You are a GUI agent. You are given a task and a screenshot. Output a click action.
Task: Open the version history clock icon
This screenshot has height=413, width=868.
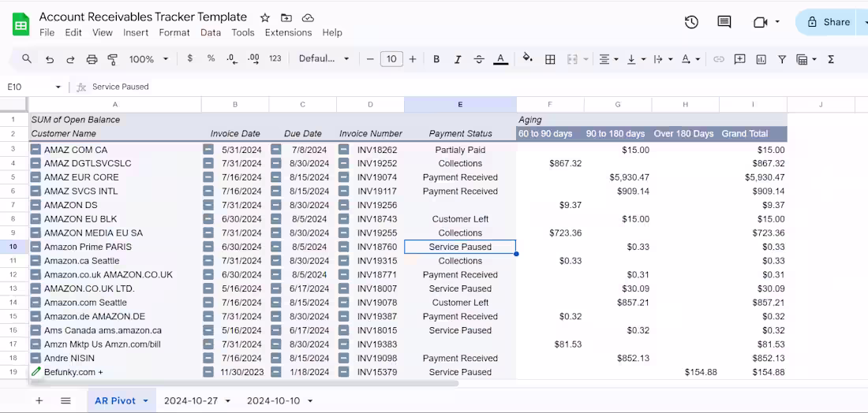tap(691, 22)
